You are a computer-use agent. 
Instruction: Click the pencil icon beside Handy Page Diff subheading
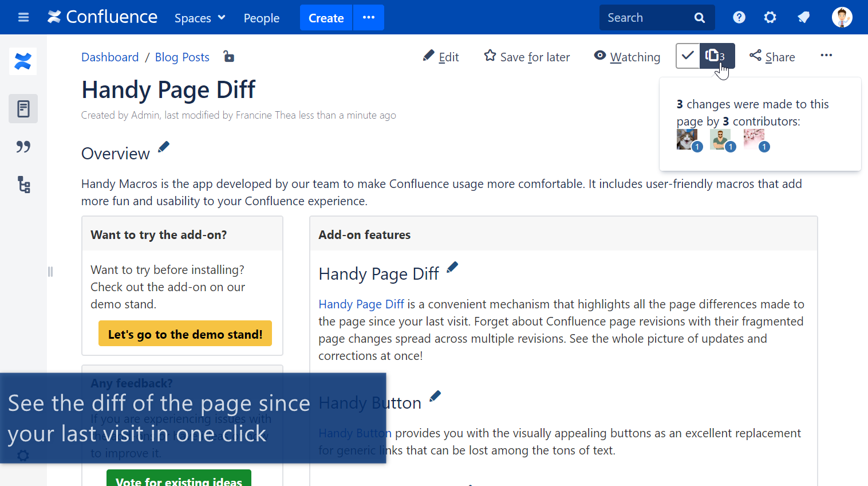pyautogui.click(x=452, y=267)
